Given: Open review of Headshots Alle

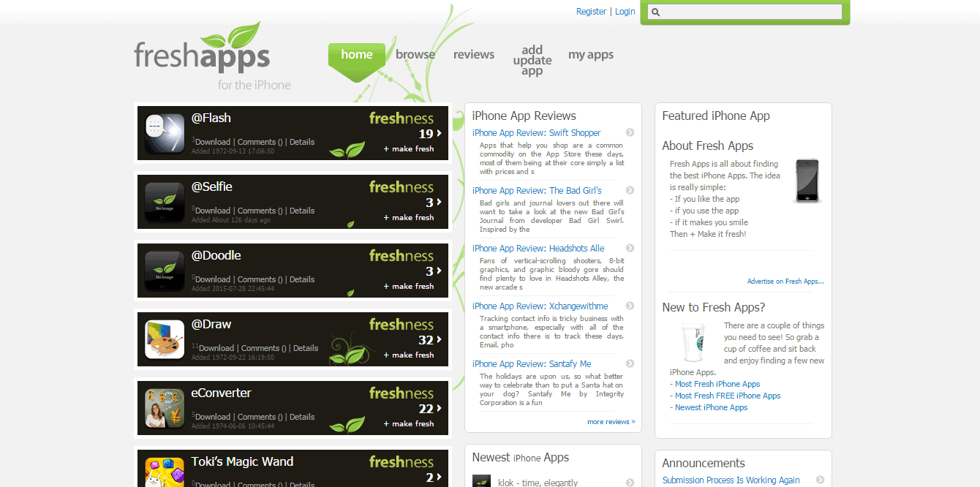Looking at the screenshot, I should [x=538, y=248].
